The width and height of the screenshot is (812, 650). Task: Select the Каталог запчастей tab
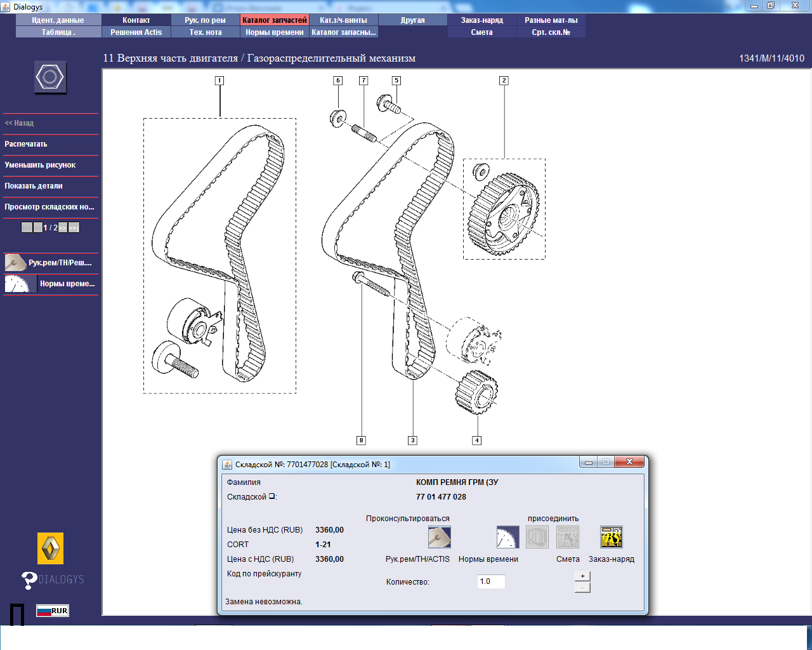275,20
